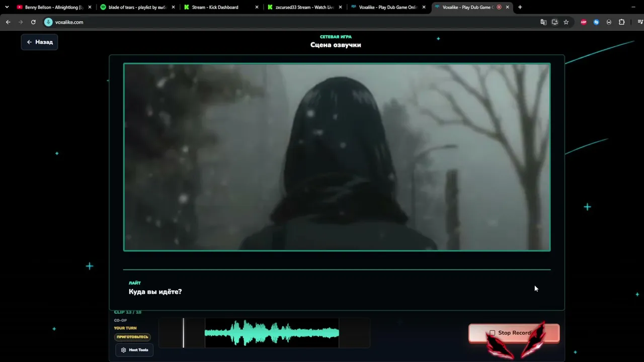
Task: Close the Kick Dashboard tab
Action: [x=257, y=7]
